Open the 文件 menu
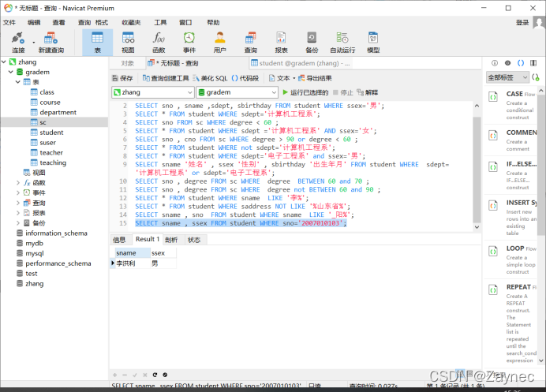The image size is (546, 392). coord(9,23)
